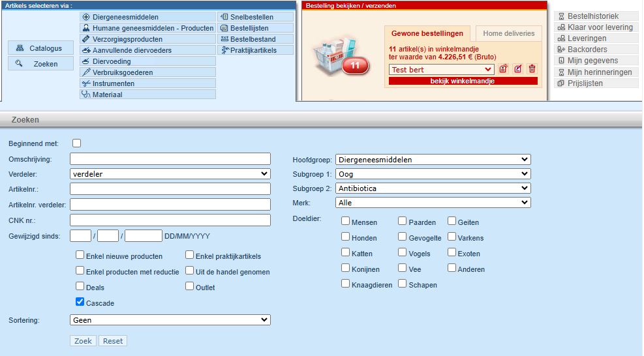644x356 pixels.
Task: Click the edit basket pencil icon
Action: (517, 69)
